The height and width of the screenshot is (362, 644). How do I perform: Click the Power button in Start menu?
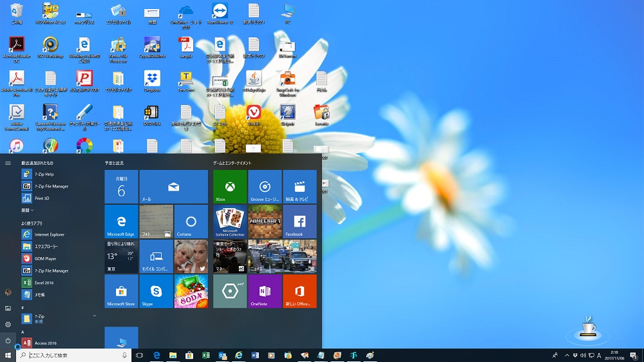[8, 340]
